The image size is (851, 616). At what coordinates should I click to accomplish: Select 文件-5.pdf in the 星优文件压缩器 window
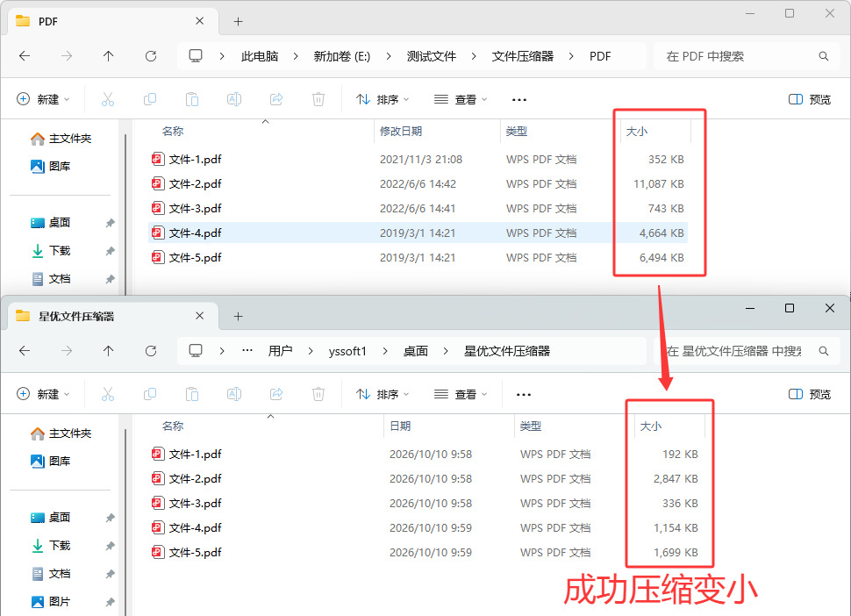tap(425, 553)
